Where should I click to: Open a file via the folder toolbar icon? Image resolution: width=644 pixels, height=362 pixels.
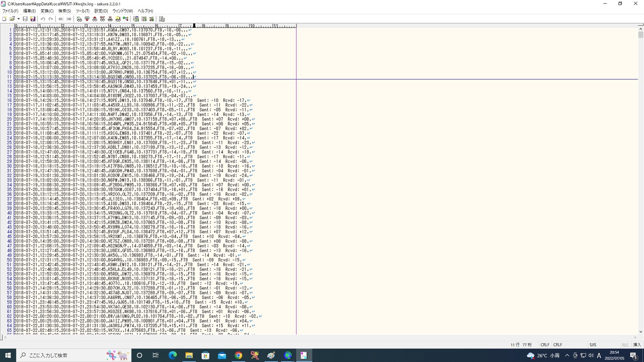[12, 19]
